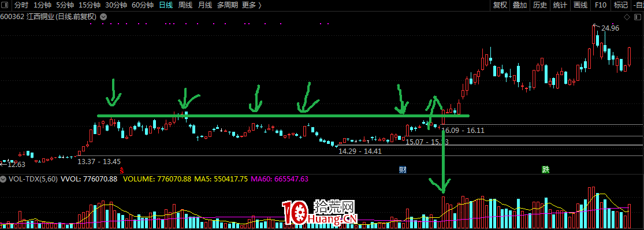Open the stock title dropdown arrow
This screenshot has width=644, height=230.
click(103, 17)
